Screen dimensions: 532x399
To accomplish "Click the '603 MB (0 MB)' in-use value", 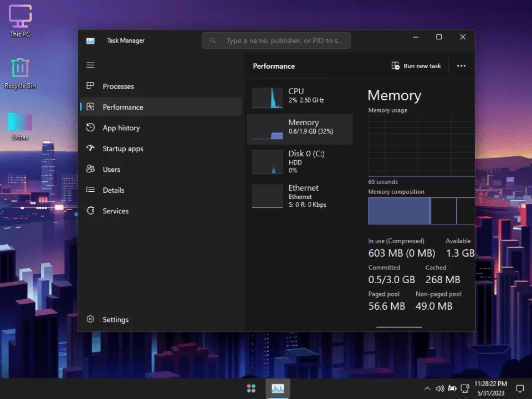I will 401,253.
